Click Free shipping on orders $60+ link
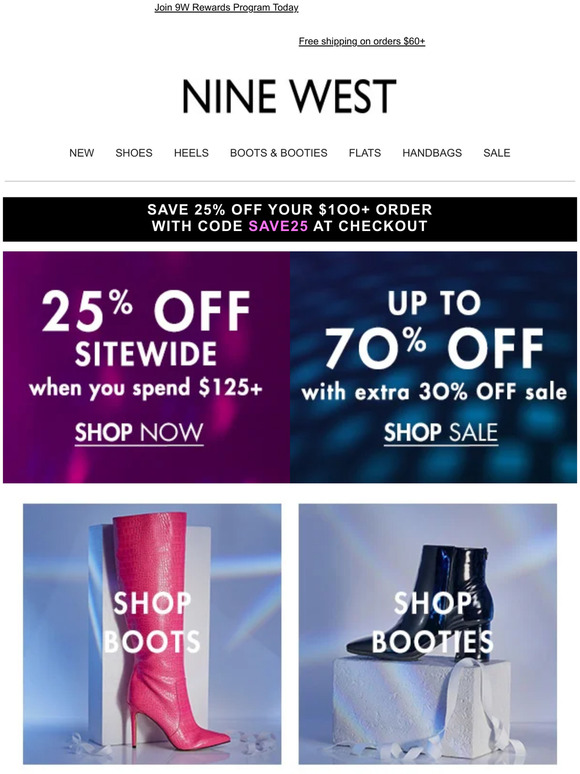The width and height of the screenshot is (580, 774). pos(362,41)
